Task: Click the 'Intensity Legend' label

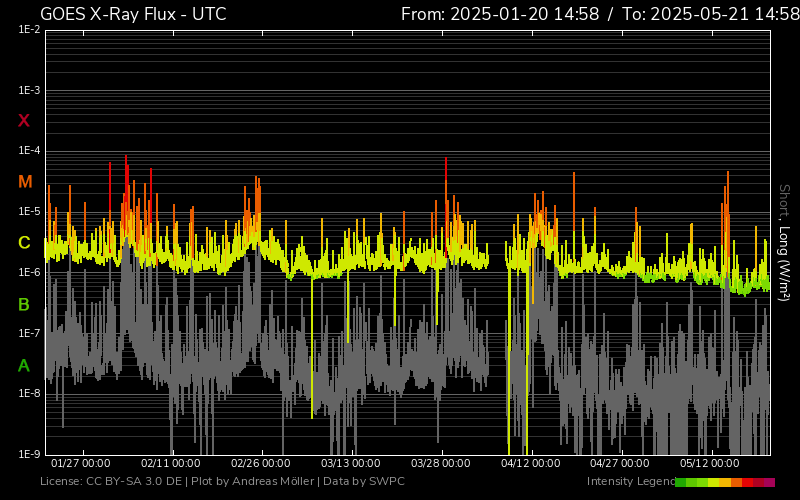Action: [631, 481]
